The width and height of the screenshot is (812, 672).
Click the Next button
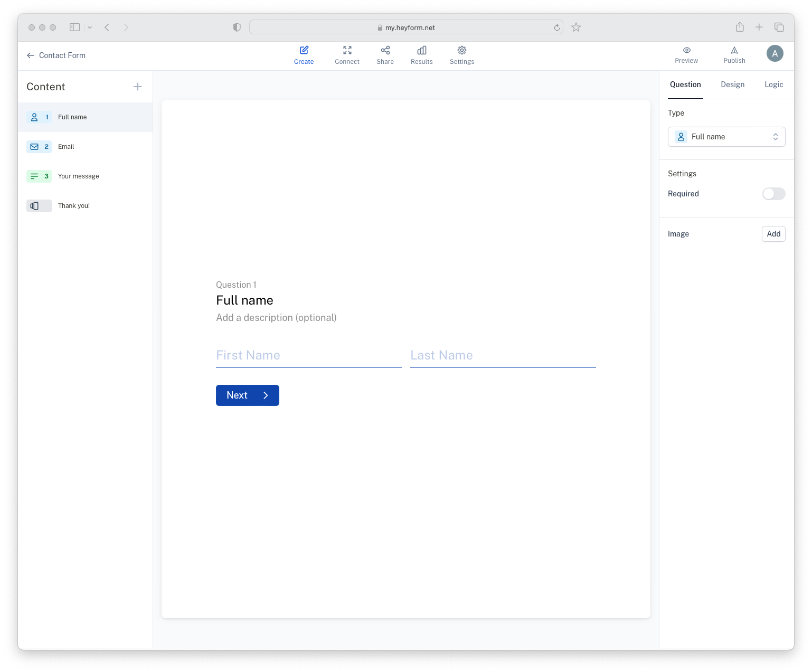pyautogui.click(x=248, y=395)
